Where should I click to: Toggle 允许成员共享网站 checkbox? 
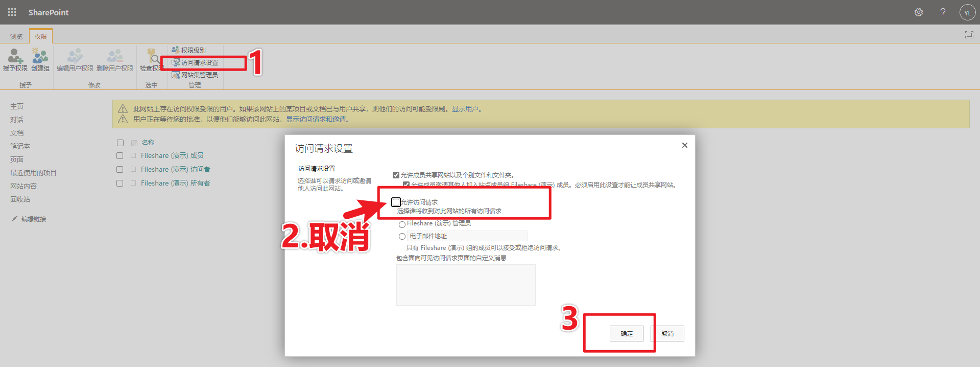(396, 175)
